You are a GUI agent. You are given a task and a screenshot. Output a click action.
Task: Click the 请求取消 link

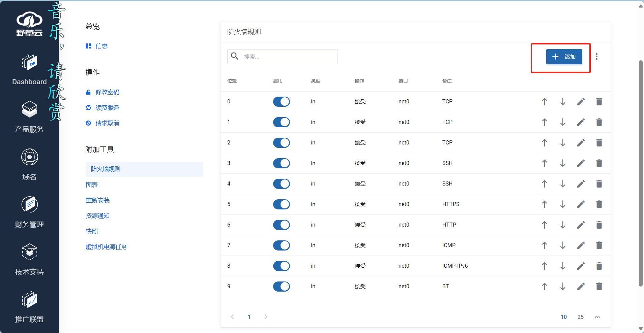coord(107,123)
